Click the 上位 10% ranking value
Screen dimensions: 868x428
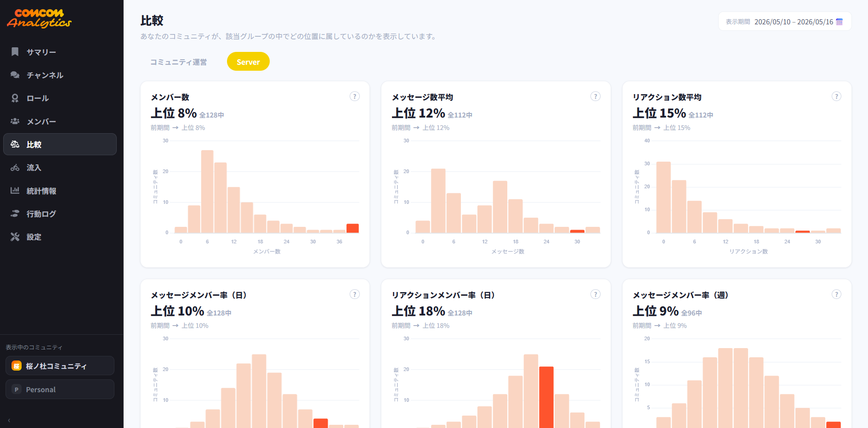(177, 311)
